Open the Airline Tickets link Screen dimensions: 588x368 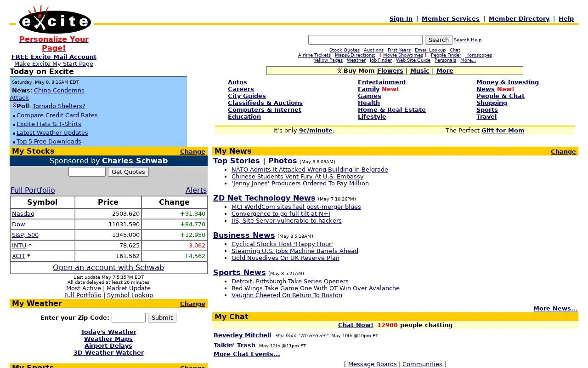pyautogui.click(x=314, y=55)
